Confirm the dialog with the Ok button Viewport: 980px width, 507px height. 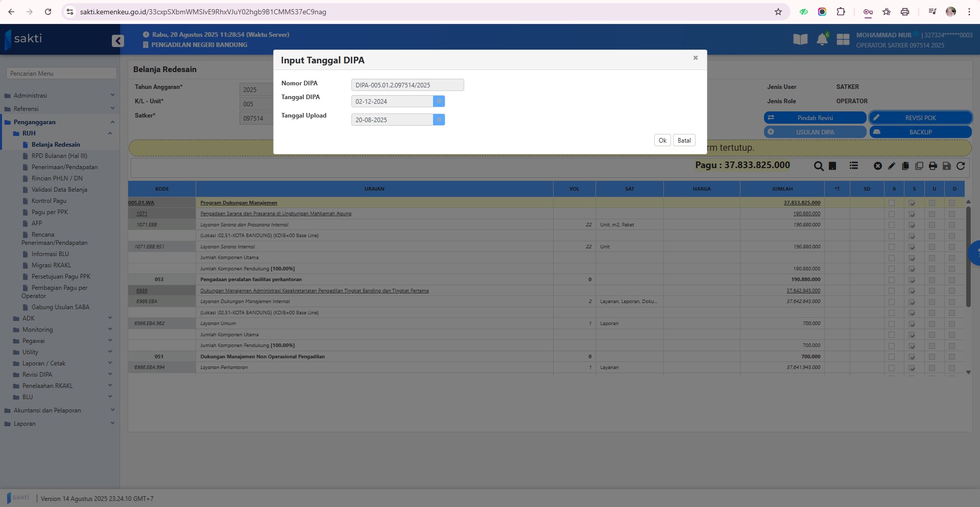click(662, 141)
